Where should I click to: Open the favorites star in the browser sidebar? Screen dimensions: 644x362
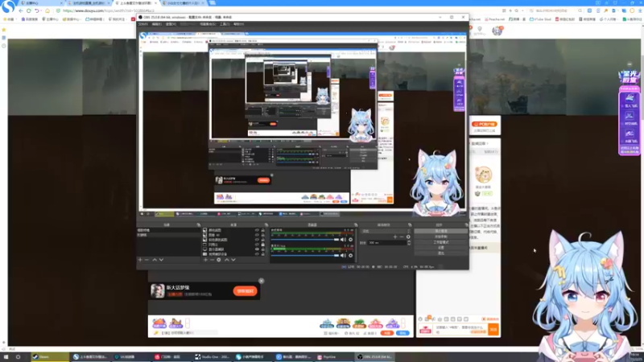(x=4, y=30)
